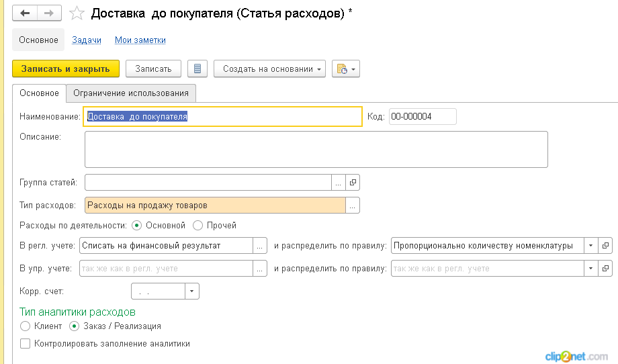Expand the Создать на основании dropdown
The width and height of the screenshot is (618, 364).
tap(269, 69)
